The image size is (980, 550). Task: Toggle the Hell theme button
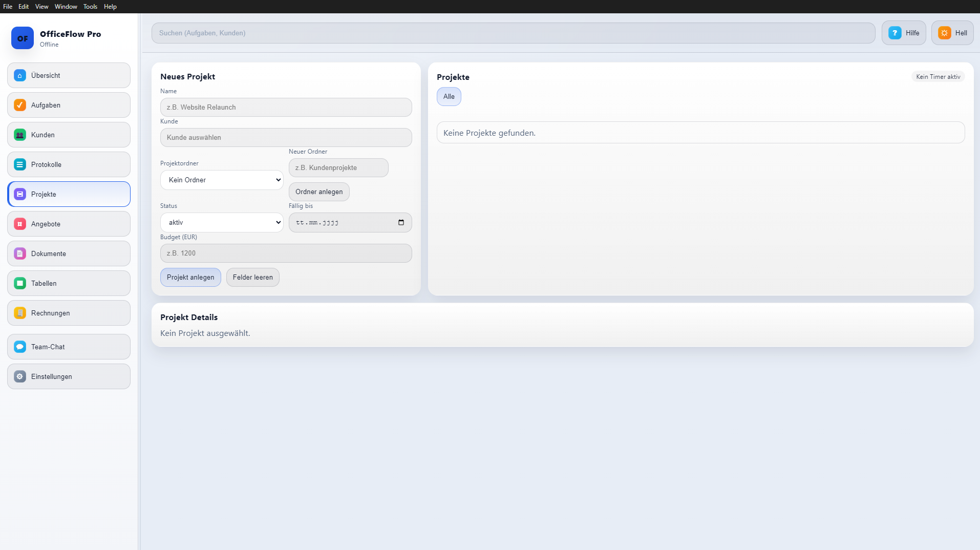point(952,33)
